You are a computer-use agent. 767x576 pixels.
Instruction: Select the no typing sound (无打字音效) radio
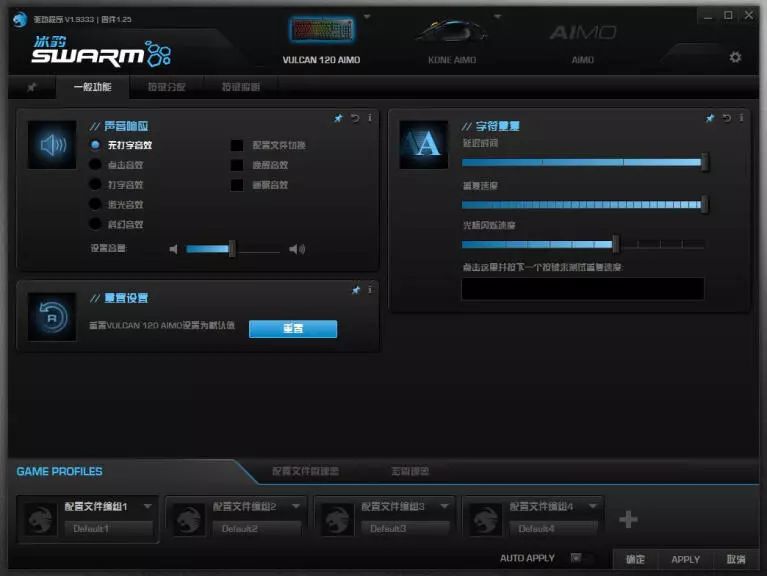click(x=95, y=145)
